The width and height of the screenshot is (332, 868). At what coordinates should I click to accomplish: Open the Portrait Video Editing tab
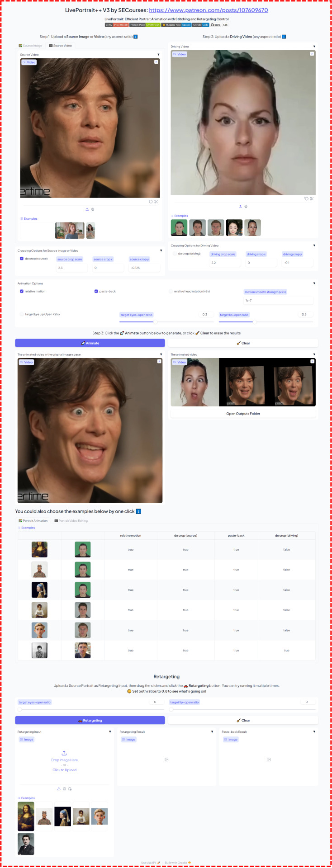pyautogui.click(x=71, y=521)
